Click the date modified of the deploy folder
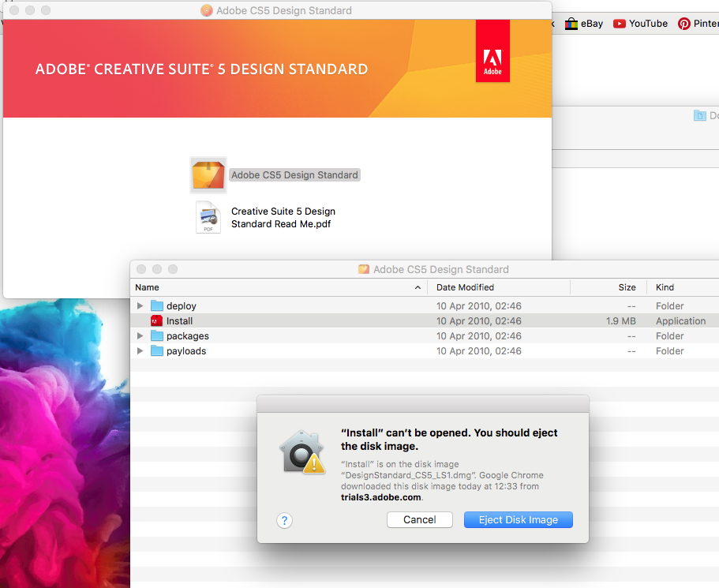 479,306
